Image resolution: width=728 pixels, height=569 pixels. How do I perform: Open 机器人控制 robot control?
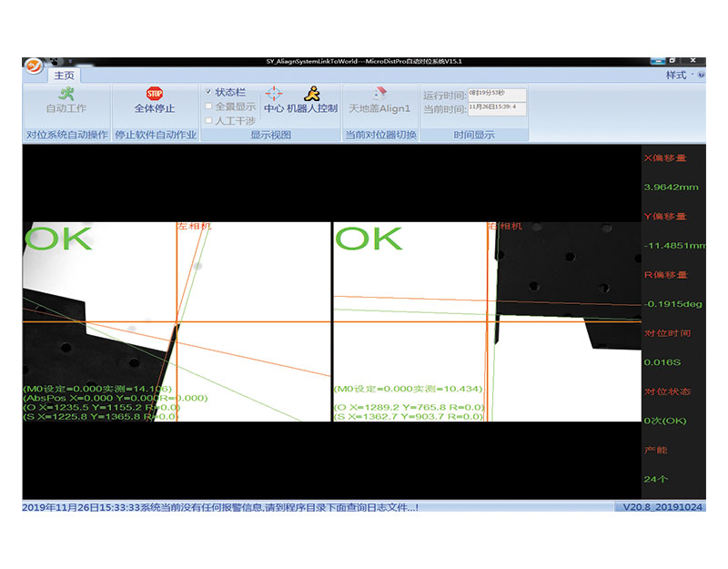tap(312, 93)
